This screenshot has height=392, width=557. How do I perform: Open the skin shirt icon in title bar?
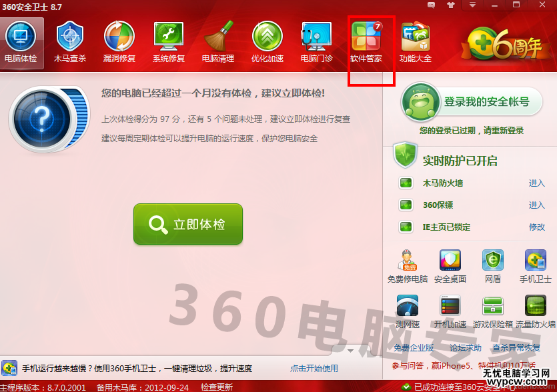click(451, 5)
